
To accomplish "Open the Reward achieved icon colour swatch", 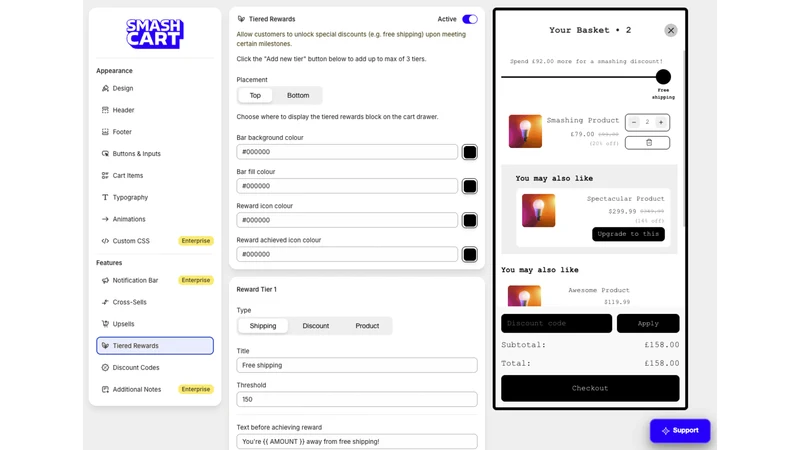I will tap(469, 255).
